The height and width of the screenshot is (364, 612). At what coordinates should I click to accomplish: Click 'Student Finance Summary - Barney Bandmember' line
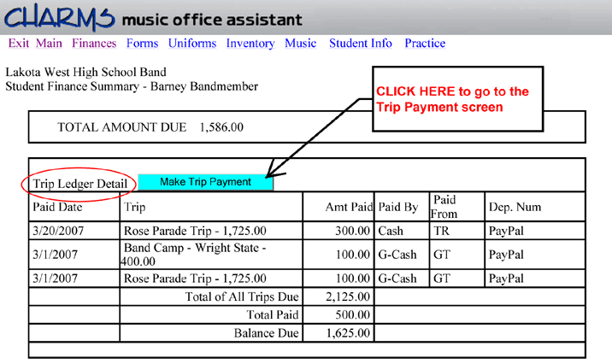pos(132,86)
